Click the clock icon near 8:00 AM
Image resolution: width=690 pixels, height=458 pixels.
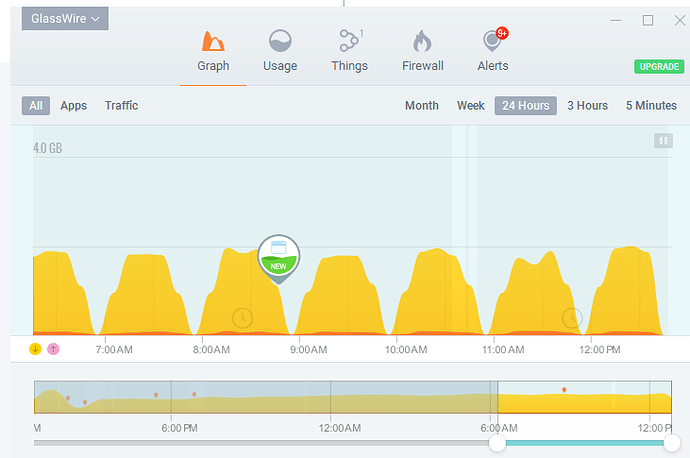242,318
